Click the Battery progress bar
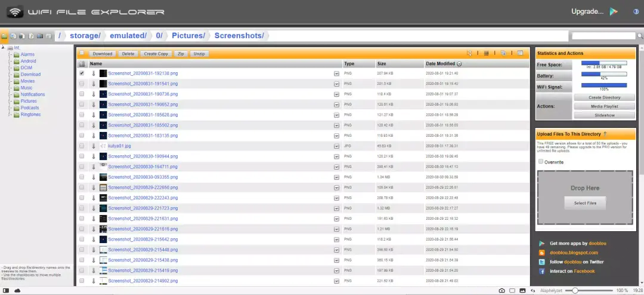This screenshot has width=644, height=295. 603,74
